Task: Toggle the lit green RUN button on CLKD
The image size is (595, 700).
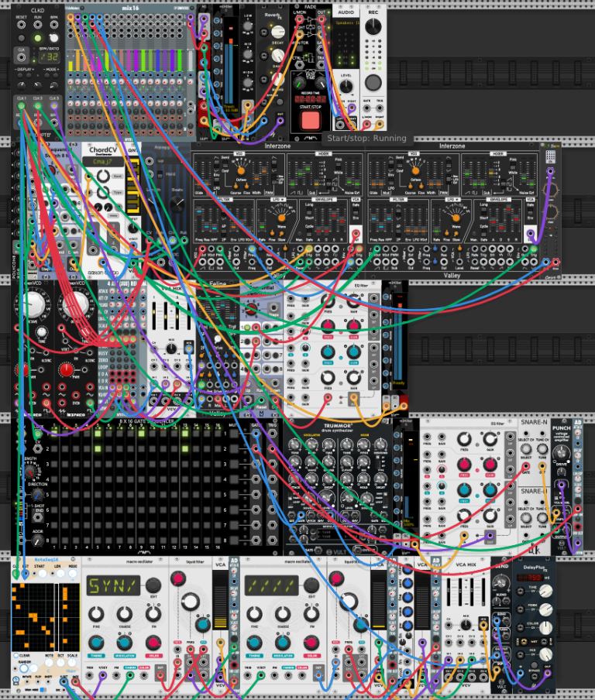Action: click(x=38, y=38)
